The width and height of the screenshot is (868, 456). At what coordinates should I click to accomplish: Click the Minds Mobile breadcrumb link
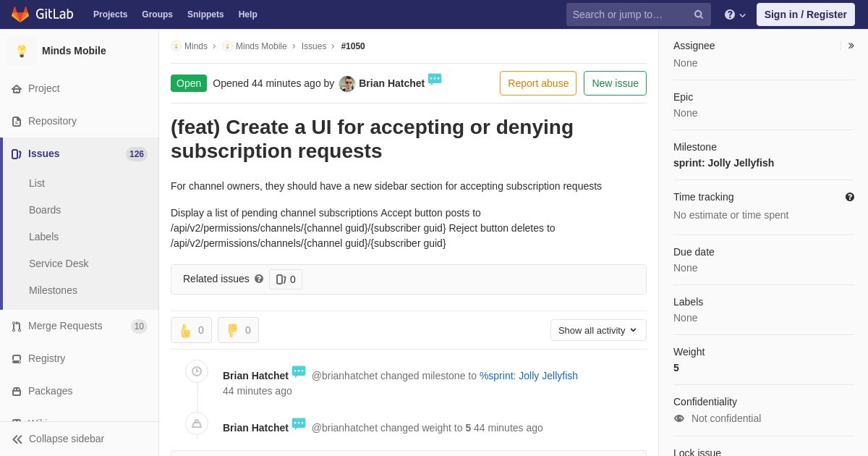click(261, 46)
